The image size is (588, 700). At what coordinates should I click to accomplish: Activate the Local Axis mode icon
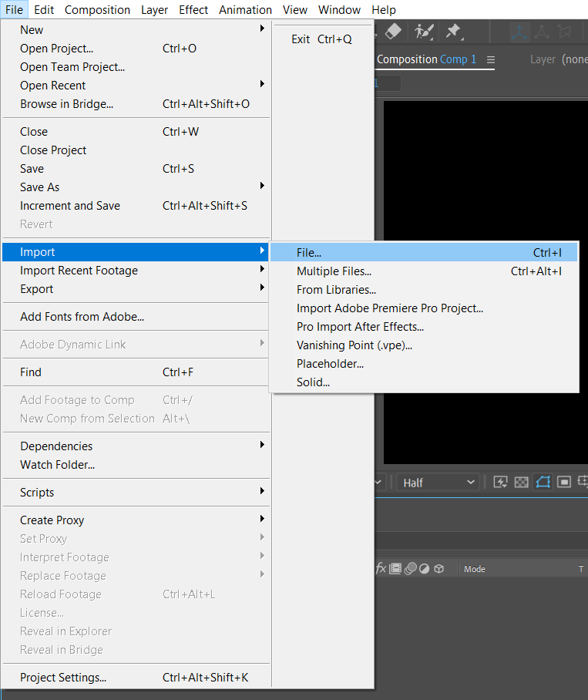click(x=519, y=32)
